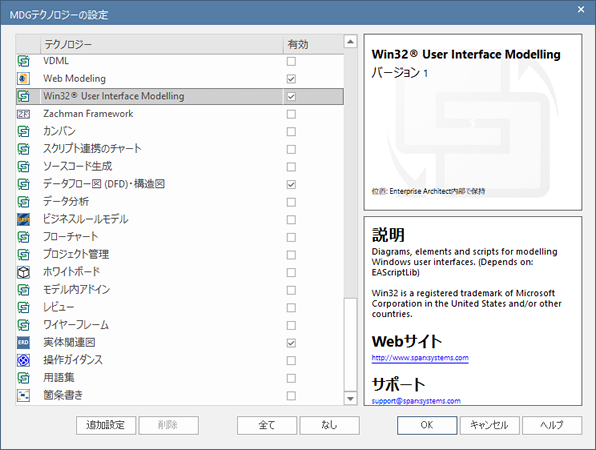Click the Web Modeling row icon
596x450 pixels.
24,78
